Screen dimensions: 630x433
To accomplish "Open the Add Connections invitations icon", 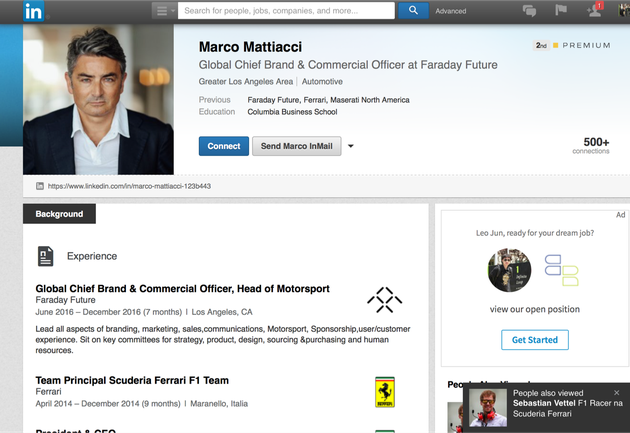I will point(594,11).
